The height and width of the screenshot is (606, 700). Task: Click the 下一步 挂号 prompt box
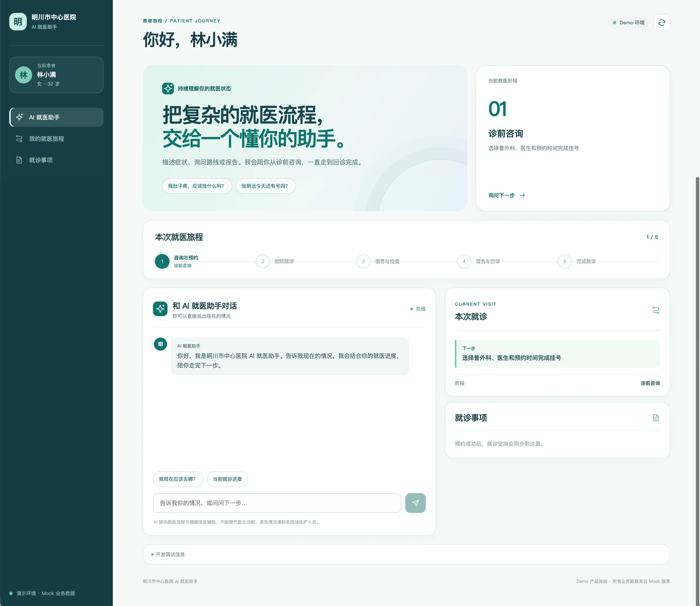(x=557, y=354)
